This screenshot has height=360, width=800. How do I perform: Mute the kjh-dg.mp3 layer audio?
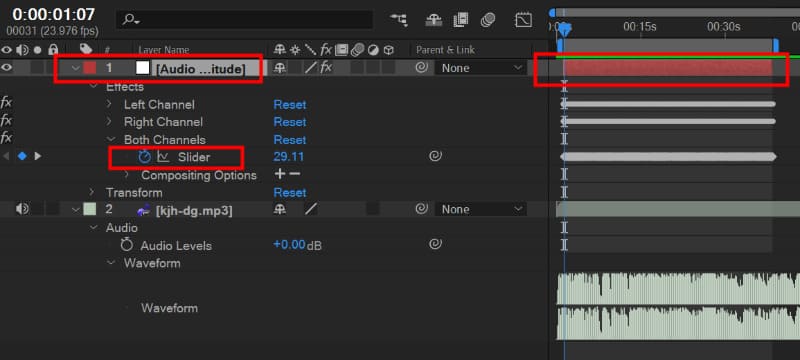[22, 209]
